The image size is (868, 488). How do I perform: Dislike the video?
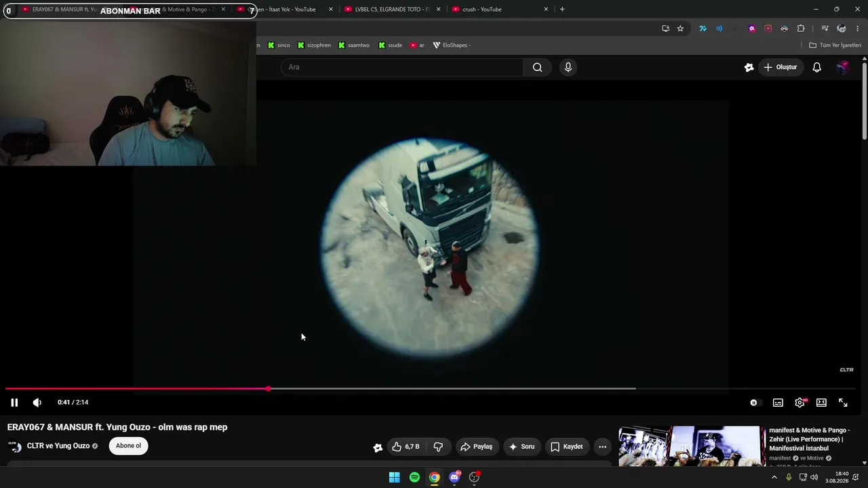438,447
